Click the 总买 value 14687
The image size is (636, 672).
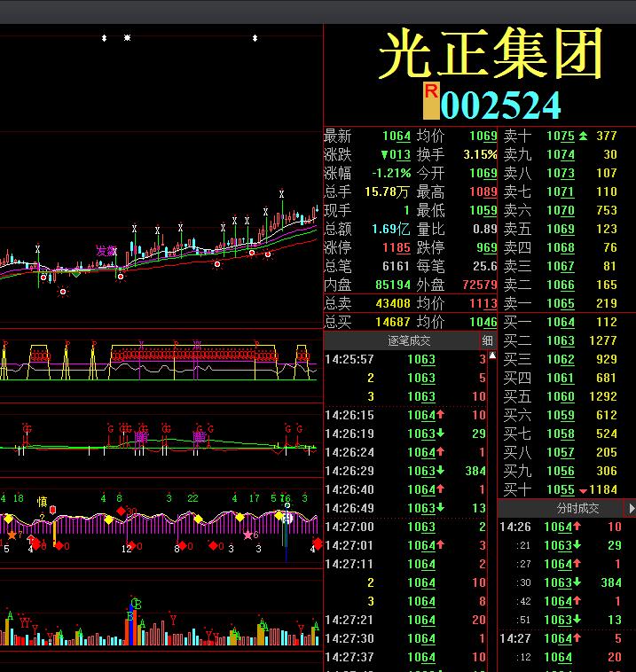tap(393, 323)
